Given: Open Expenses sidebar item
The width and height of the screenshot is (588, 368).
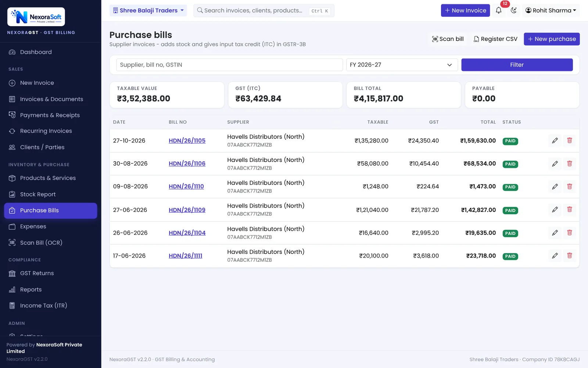Looking at the screenshot, I should point(50,226).
